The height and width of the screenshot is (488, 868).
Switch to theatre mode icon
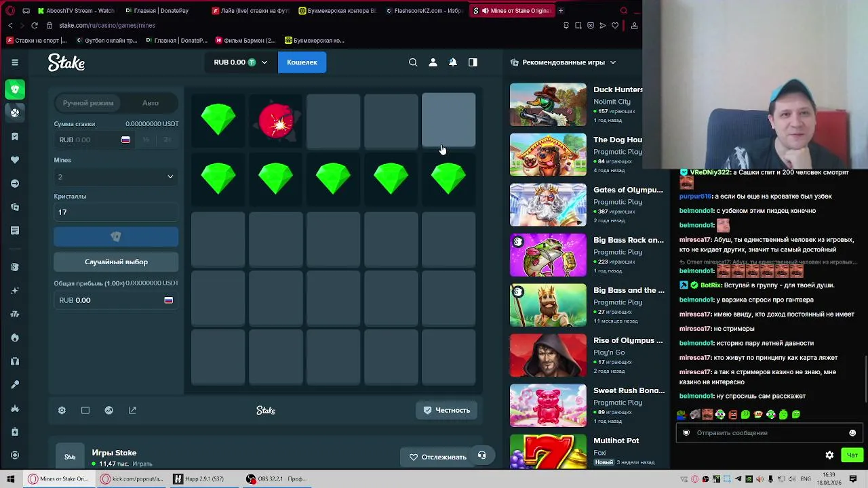tap(85, 410)
